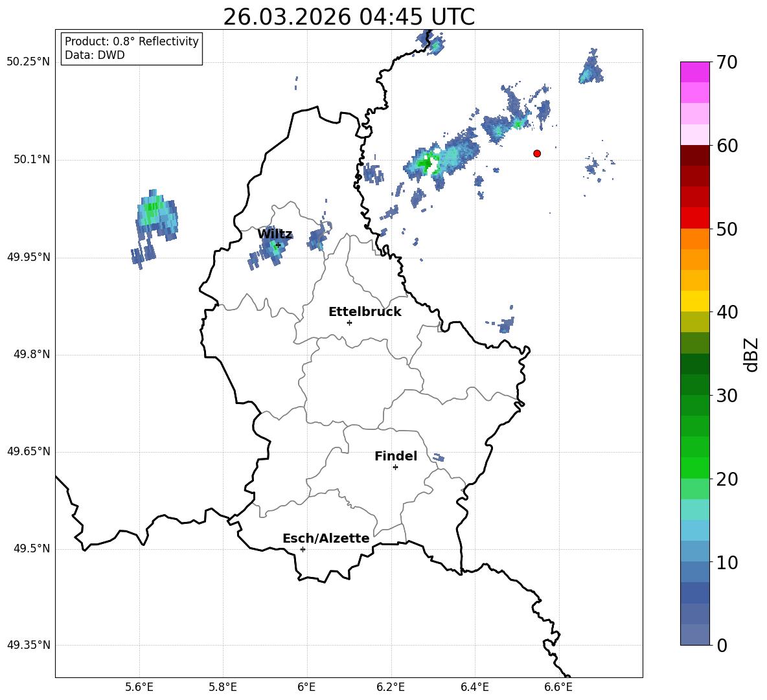The width and height of the screenshot is (767, 700).
Task: Click the Ettelbruck location cross marker
Action: 349,322
